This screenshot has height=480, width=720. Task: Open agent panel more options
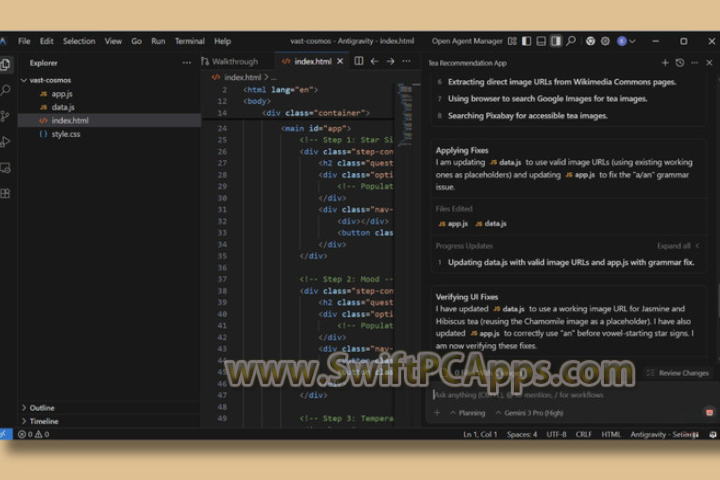tap(695, 62)
